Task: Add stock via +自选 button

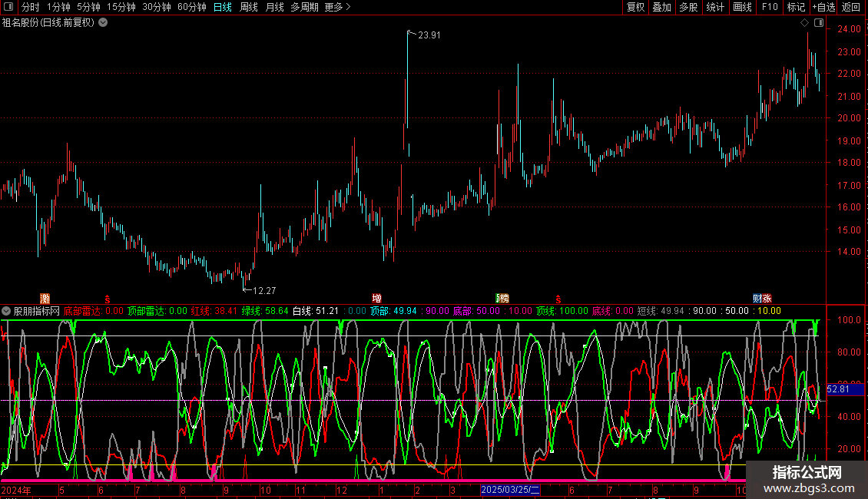Action: pos(823,7)
